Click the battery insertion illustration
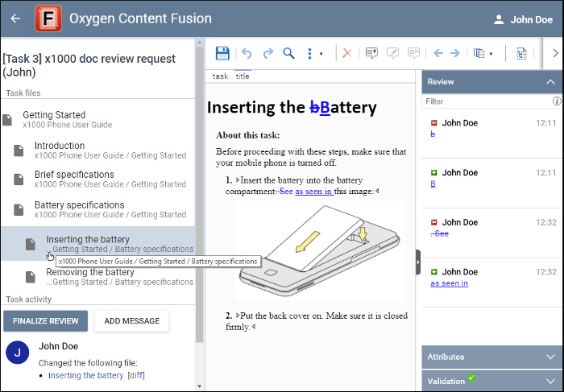 click(319, 250)
